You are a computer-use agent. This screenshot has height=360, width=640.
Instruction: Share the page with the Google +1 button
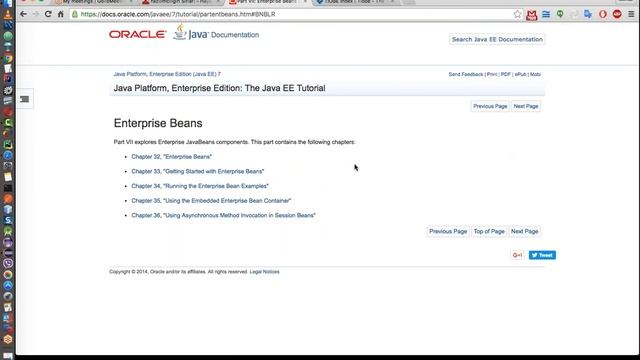517,255
